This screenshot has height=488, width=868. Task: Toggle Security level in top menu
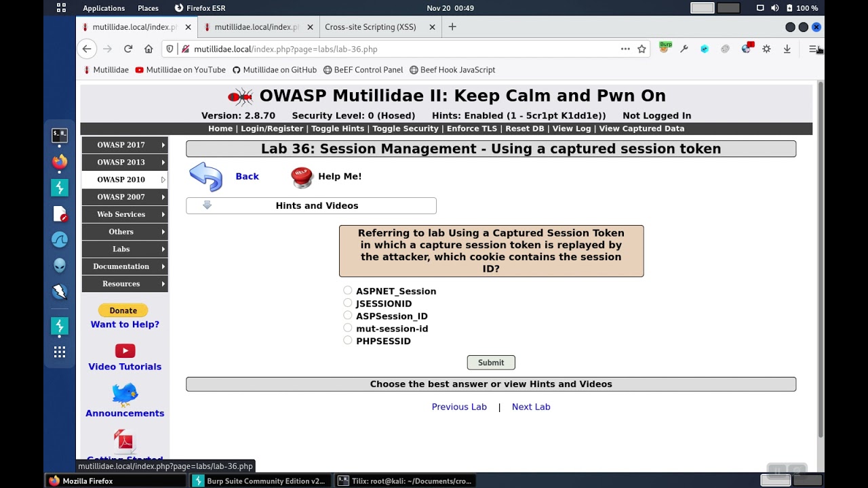pyautogui.click(x=406, y=129)
